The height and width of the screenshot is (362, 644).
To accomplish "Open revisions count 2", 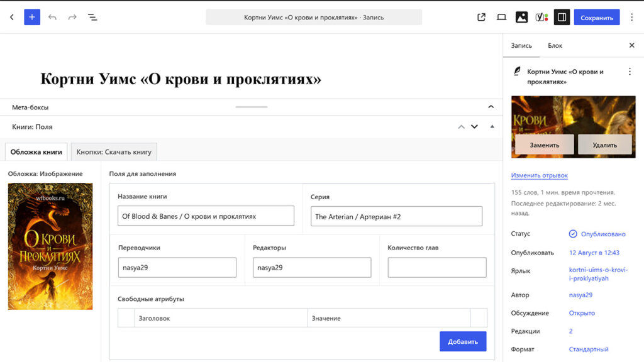I will point(570,331).
